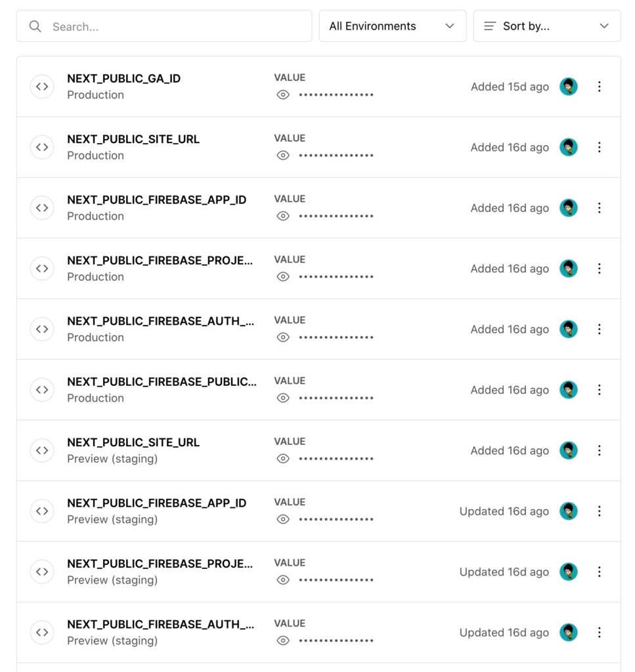Screen dimensions: 635x672
Task: Click chevron arrow in Sort by selector
Action: click(604, 26)
